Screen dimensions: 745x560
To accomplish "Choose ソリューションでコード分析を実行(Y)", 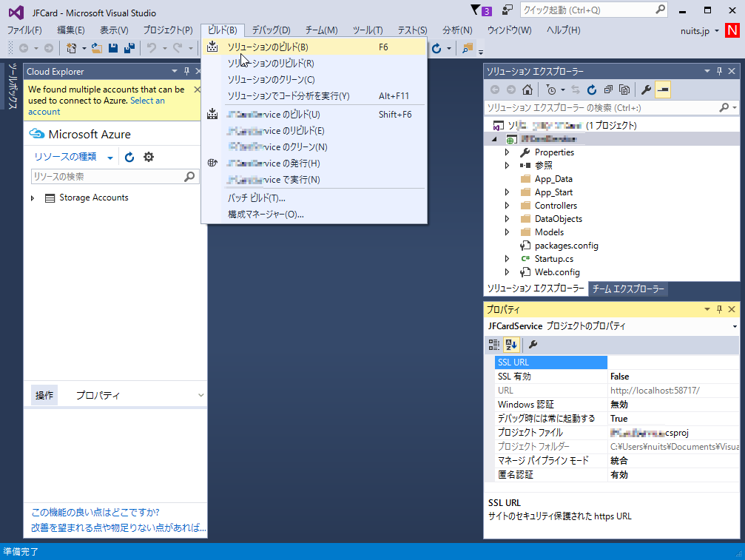I will tap(314, 96).
